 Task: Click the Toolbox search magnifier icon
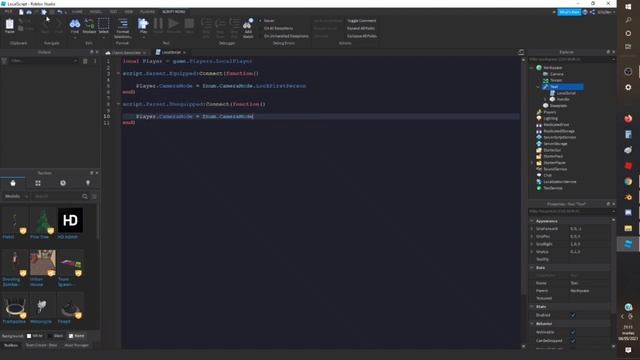point(85,196)
